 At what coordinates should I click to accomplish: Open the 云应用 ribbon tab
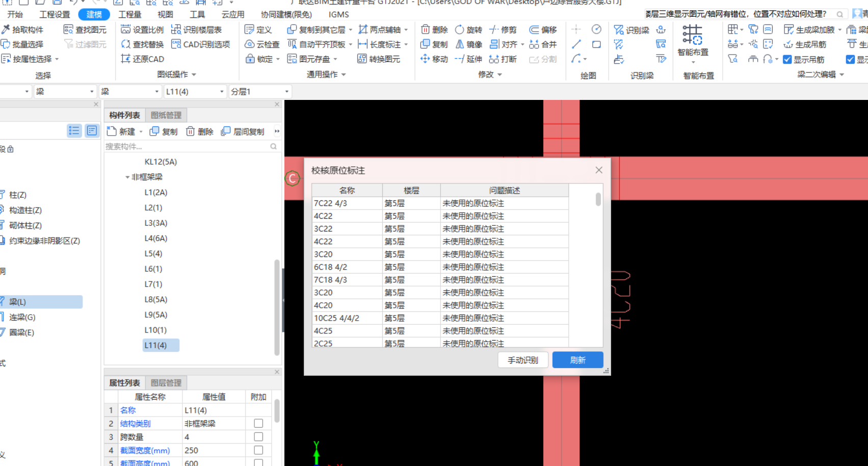233,14
